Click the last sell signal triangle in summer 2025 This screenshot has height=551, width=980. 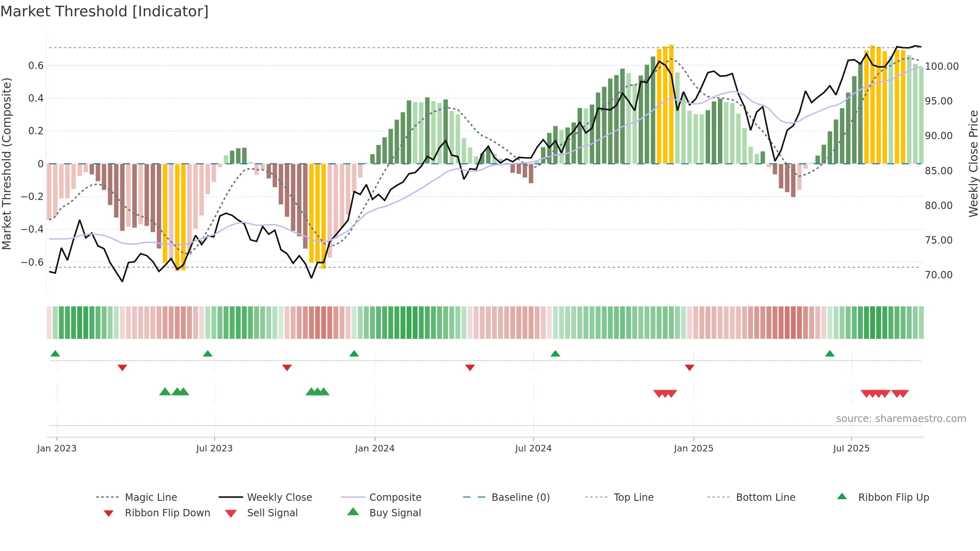pos(903,394)
